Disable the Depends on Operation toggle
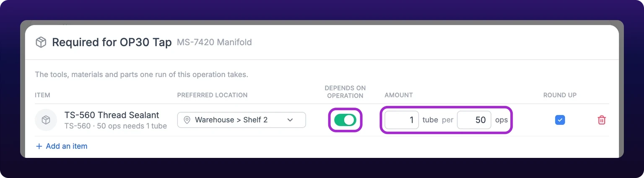 [345, 120]
